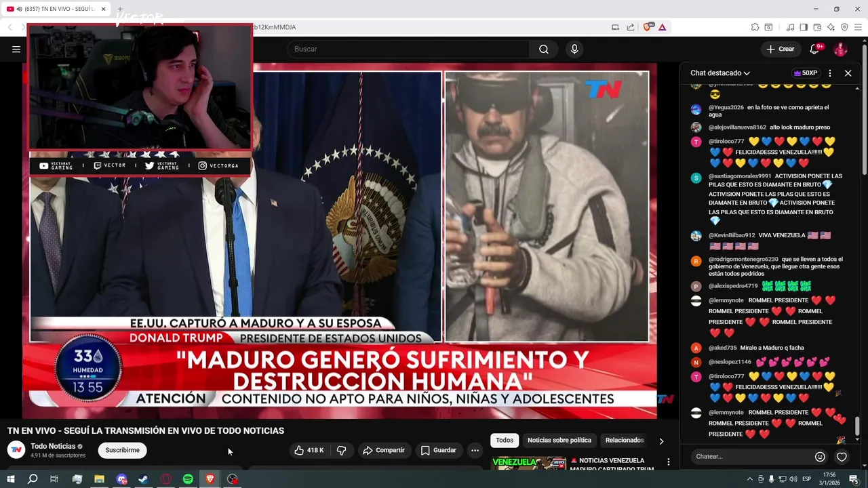Open Brave VPN shield icon
This screenshot has width=868, height=488.
click(844, 27)
